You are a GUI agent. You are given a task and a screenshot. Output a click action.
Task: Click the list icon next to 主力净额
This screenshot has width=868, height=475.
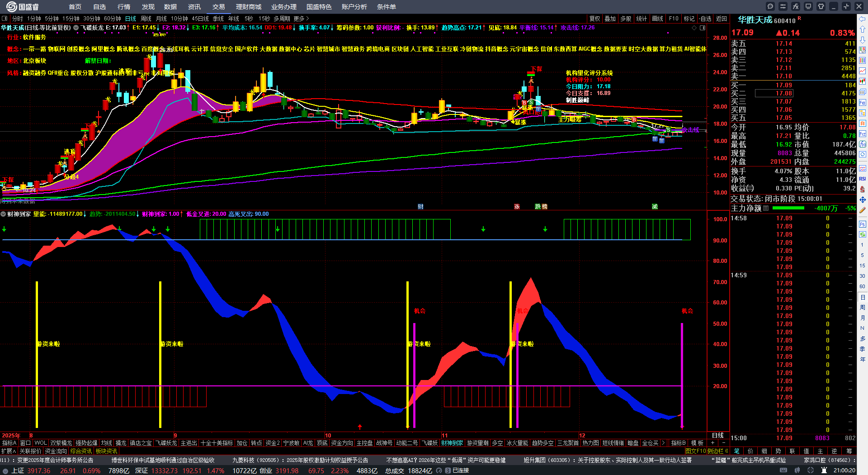[x=766, y=208]
